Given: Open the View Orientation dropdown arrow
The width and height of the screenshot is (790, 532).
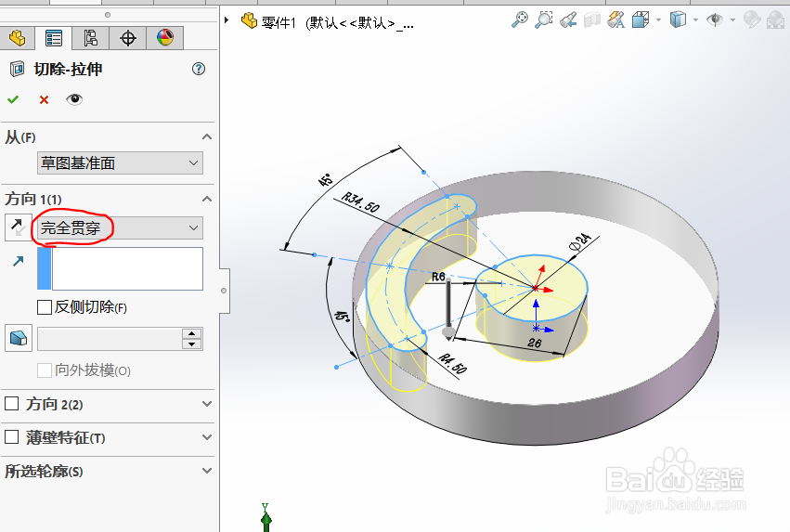Looking at the screenshot, I should coord(658,20).
